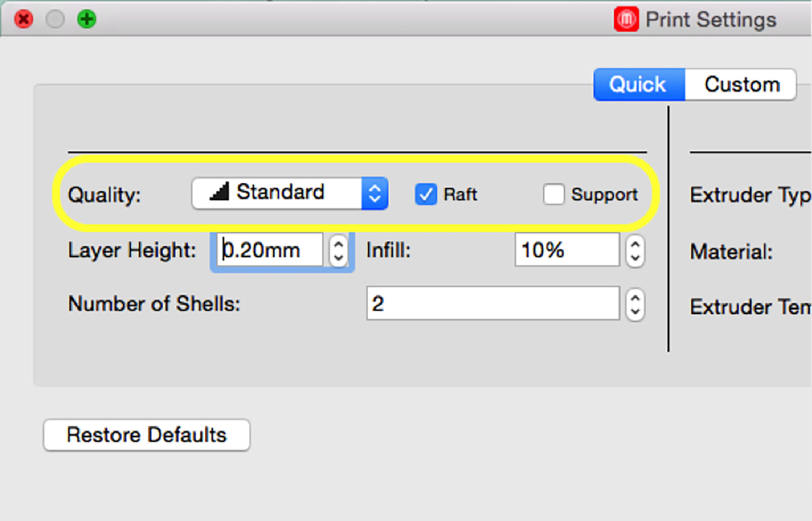Viewport: 812px width, 521px height.
Task: Click the Number of Shells input field
Action: click(493, 303)
